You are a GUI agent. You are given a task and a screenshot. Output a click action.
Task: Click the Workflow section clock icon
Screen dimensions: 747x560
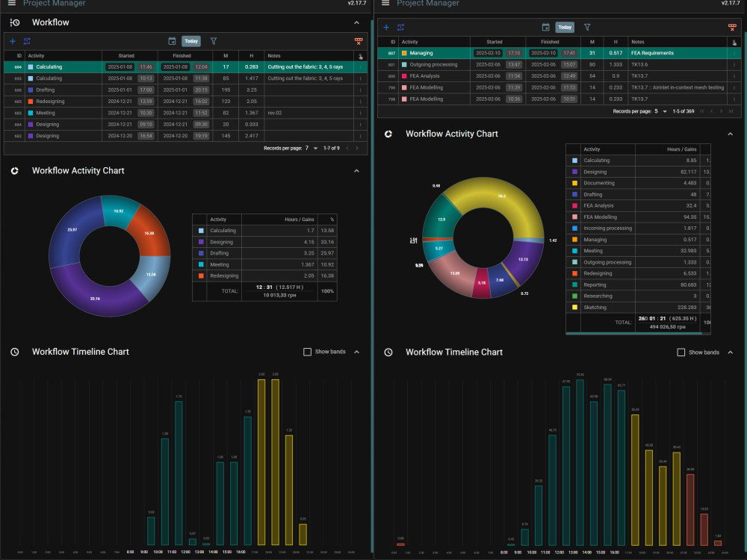tap(15, 22)
